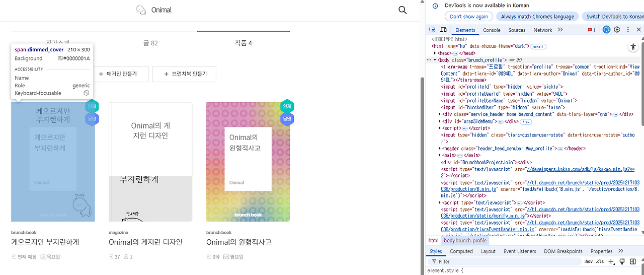Expand the head element node

pos(435,53)
